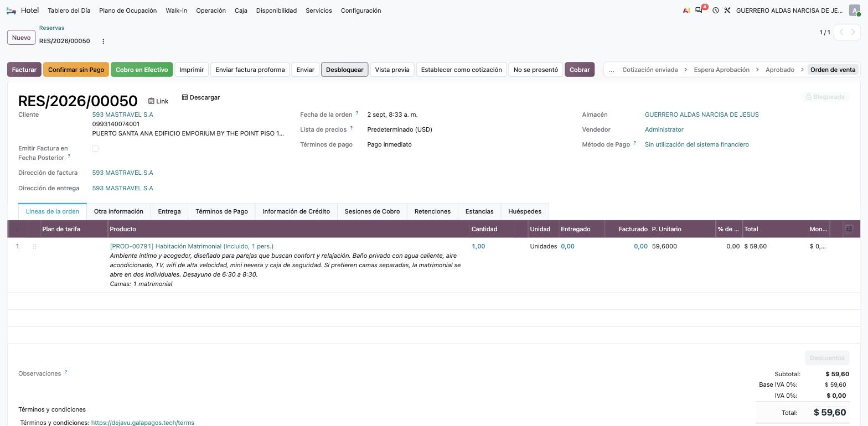Click the Cantidad value 1,00 in the order line
This screenshot has width=868, height=426.
(478, 246)
